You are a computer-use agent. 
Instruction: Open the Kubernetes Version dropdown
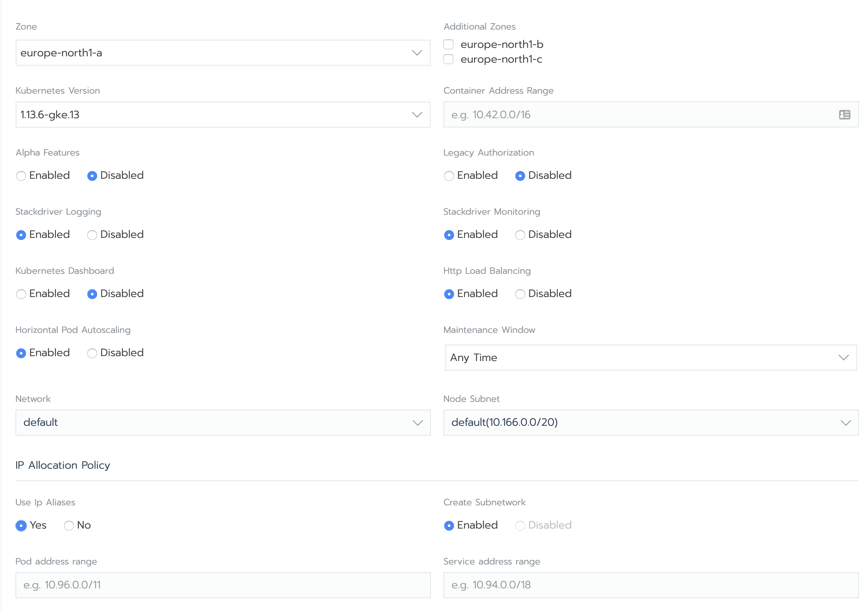pyautogui.click(x=416, y=115)
